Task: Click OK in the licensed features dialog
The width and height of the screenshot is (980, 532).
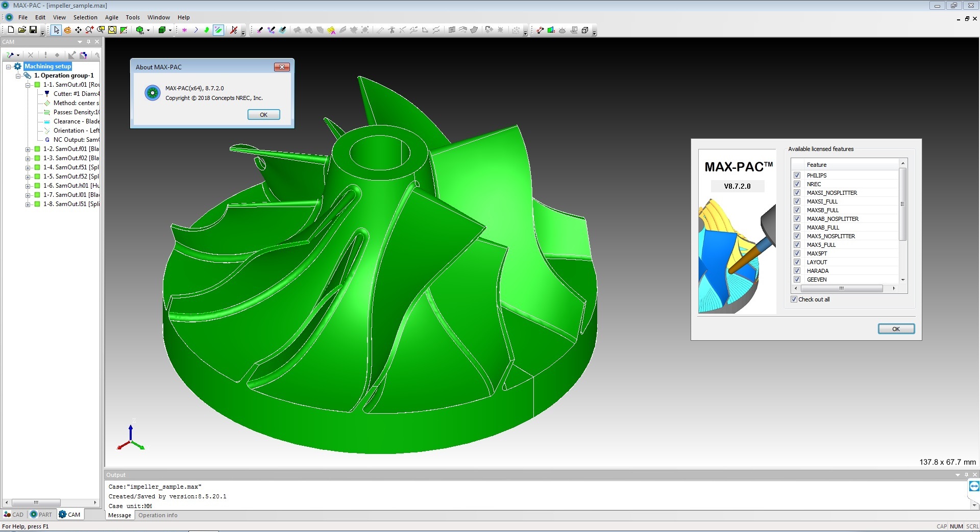Action: click(x=896, y=329)
